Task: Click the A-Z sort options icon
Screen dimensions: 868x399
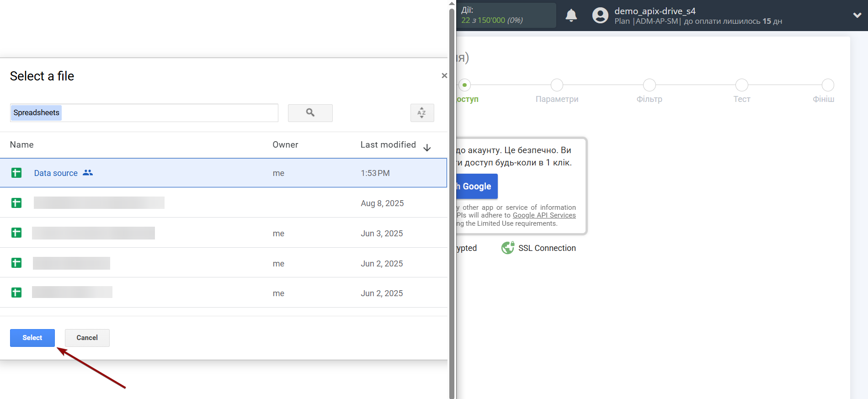Action: pyautogui.click(x=422, y=112)
